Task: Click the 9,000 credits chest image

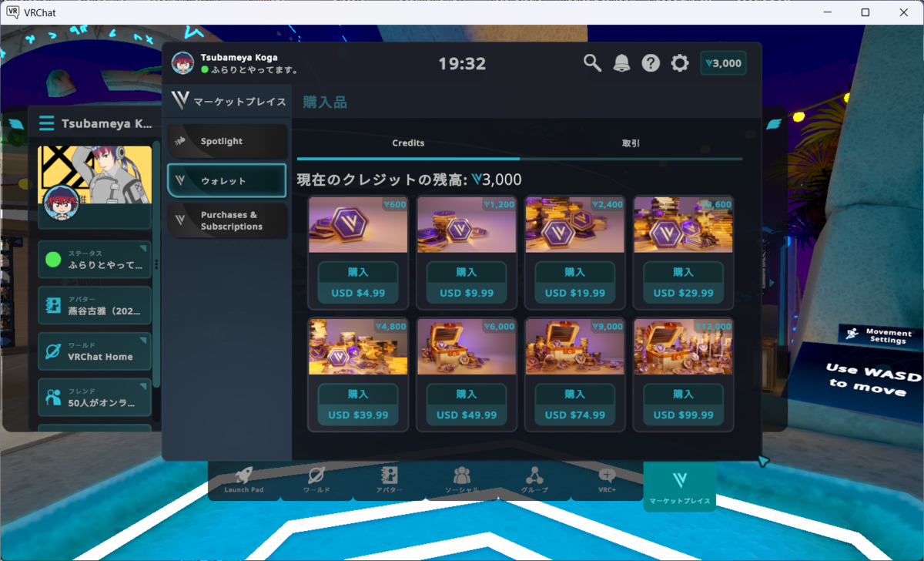Action: click(x=575, y=347)
